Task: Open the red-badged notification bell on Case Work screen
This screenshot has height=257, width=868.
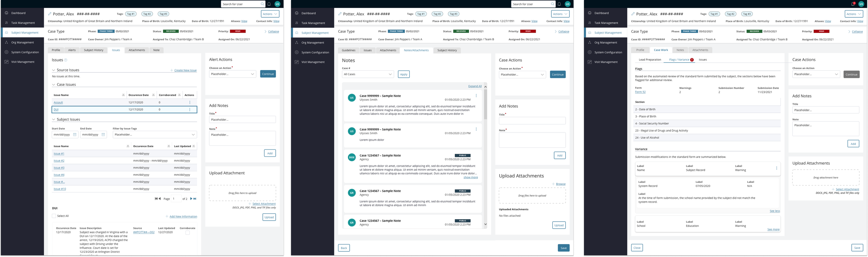Action: point(853,4)
